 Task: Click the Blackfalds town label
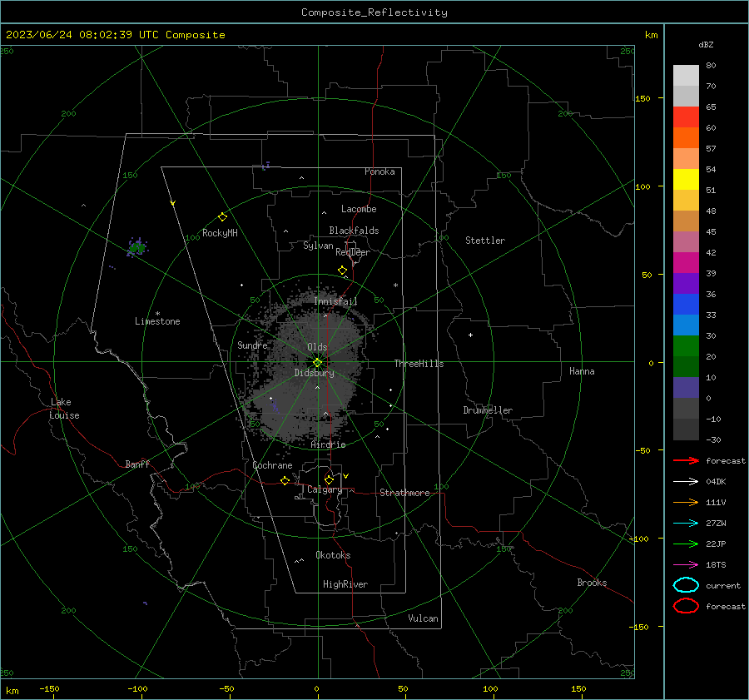(354, 231)
